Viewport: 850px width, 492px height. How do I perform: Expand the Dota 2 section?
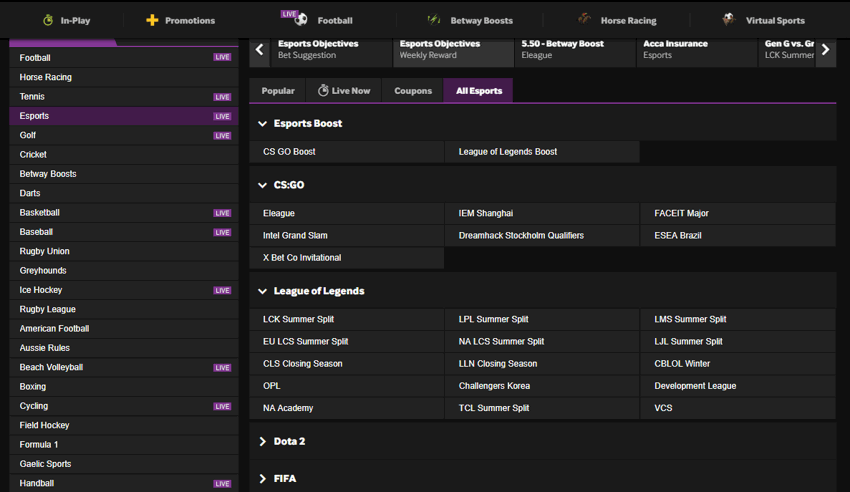click(262, 442)
